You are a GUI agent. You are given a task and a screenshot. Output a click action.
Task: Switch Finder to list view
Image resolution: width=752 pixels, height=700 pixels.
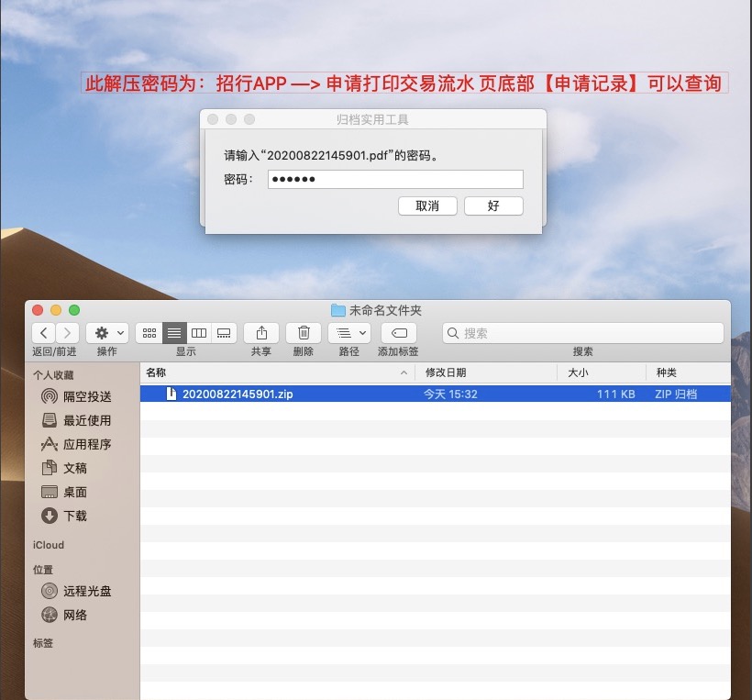[x=174, y=332]
